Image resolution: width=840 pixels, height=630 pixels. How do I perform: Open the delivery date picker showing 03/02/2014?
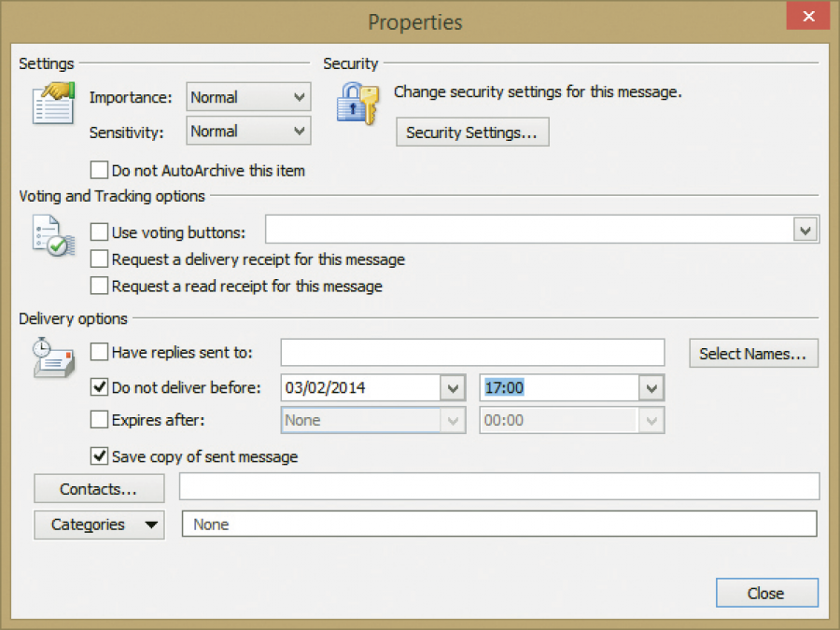click(x=453, y=388)
